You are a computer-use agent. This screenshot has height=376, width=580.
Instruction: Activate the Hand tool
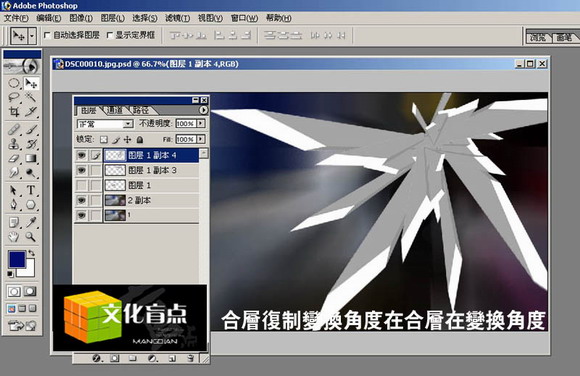pos(14,237)
